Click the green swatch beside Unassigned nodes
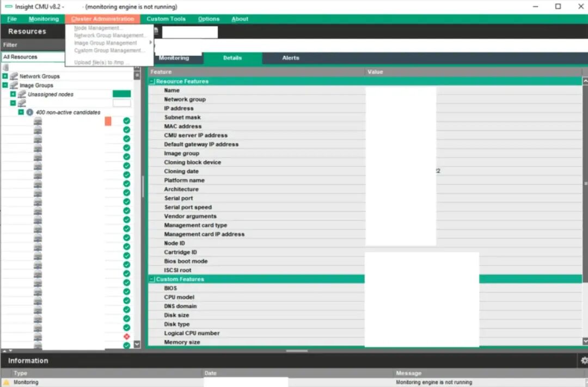The height and width of the screenshot is (387, 588). (x=121, y=94)
